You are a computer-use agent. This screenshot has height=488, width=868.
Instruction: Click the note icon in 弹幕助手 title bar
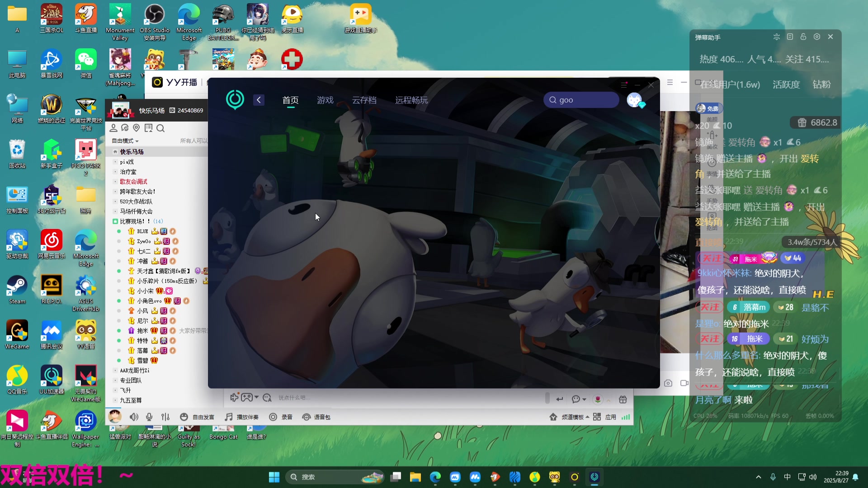click(x=790, y=37)
